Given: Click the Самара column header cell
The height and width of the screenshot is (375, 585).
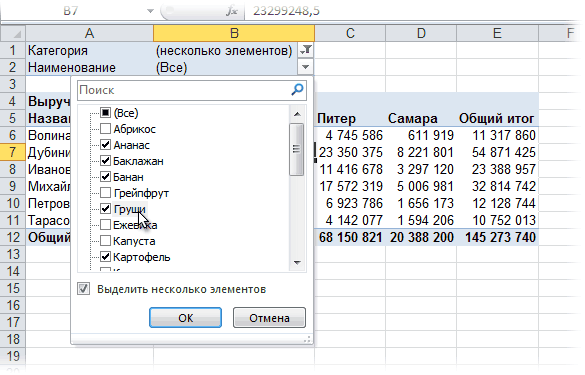Looking at the screenshot, I should [421, 118].
